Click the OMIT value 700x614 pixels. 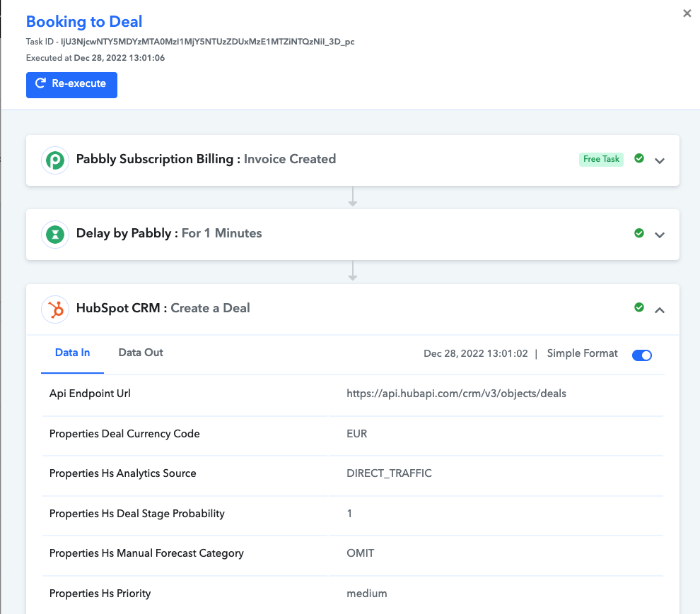coord(361,553)
